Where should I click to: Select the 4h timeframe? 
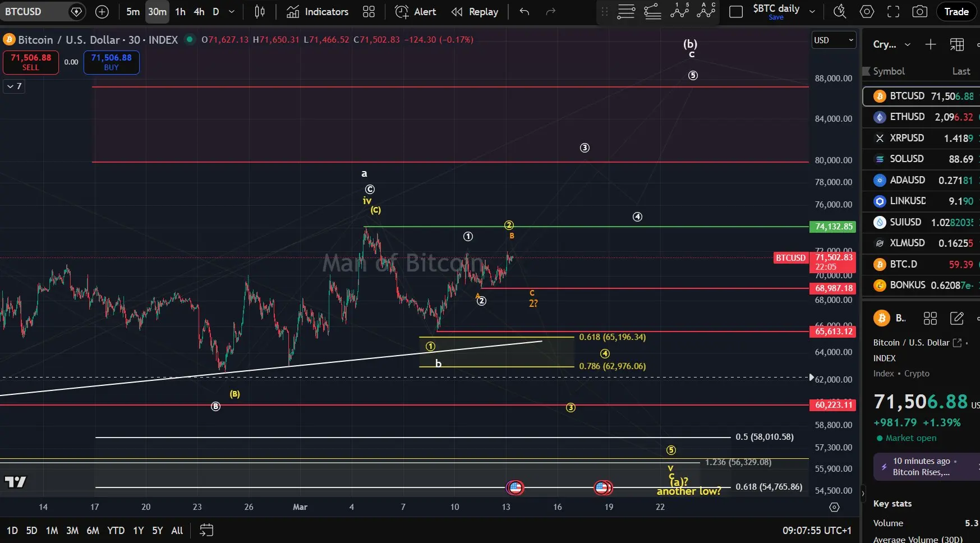tap(199, 12)
